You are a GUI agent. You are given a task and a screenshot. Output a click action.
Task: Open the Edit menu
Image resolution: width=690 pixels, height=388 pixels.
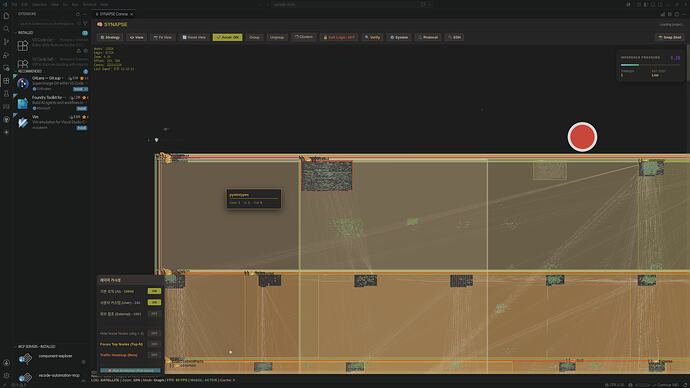click(24, 4)
